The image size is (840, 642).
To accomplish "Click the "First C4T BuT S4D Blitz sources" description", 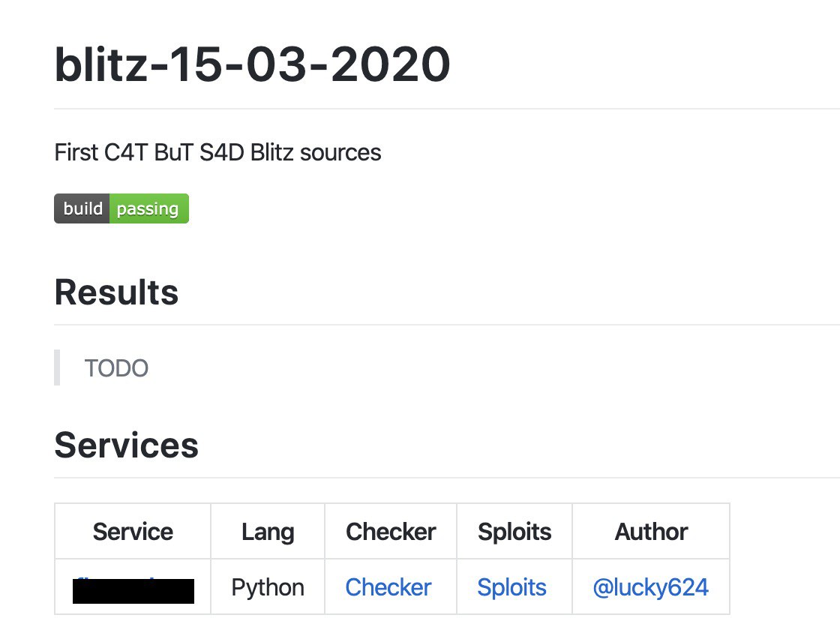I will tap(217, 153).
